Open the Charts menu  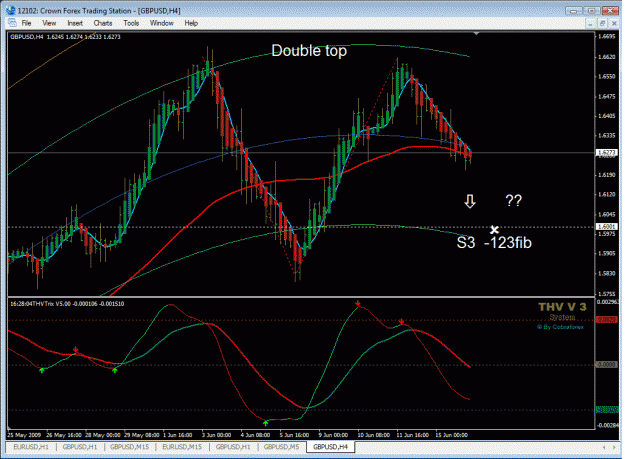(x=103, y=23)
